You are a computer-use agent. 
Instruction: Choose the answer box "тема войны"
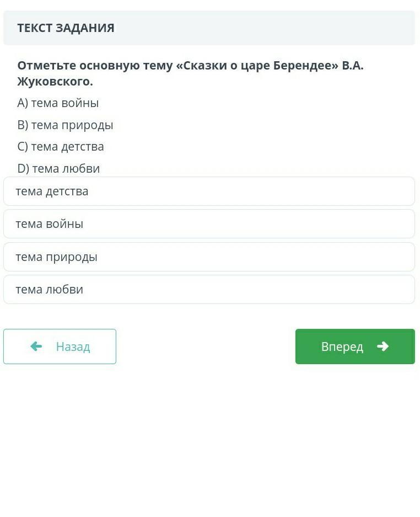209,224
